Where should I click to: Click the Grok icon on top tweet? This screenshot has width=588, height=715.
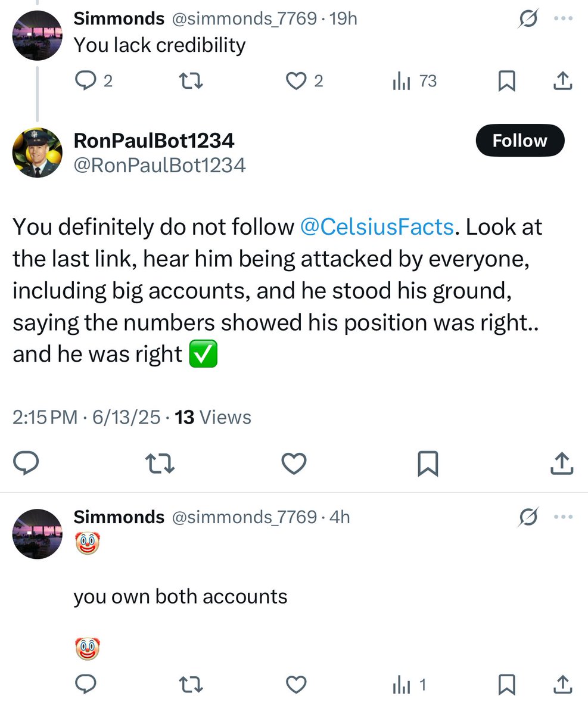pyautogui.click(x=528, y=20)
